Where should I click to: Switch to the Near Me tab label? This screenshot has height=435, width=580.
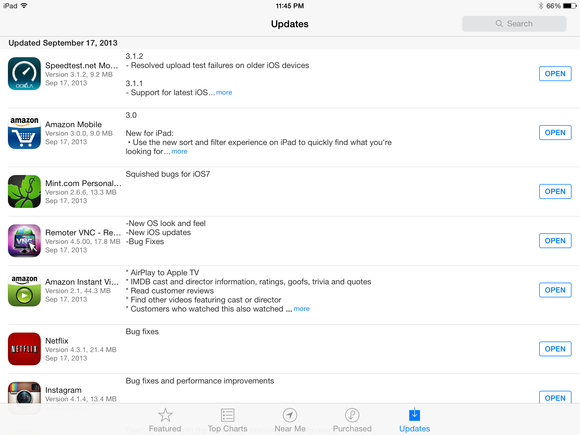pyautogui.click(x=290, y=429)
